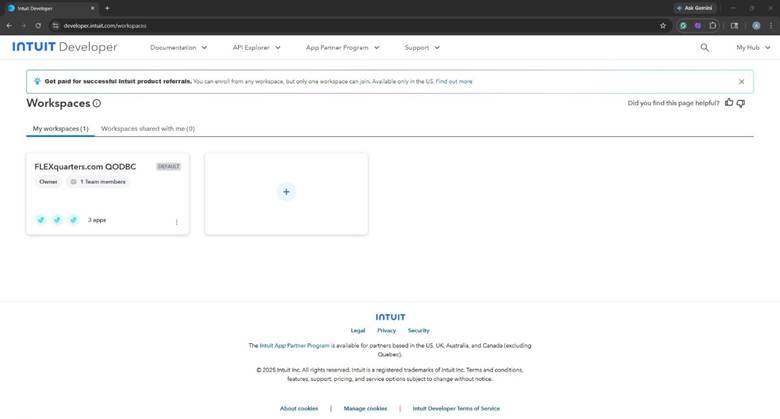The image size is (780, 419).
Task: Reload the page with the refresh icon
Action: 38,25
